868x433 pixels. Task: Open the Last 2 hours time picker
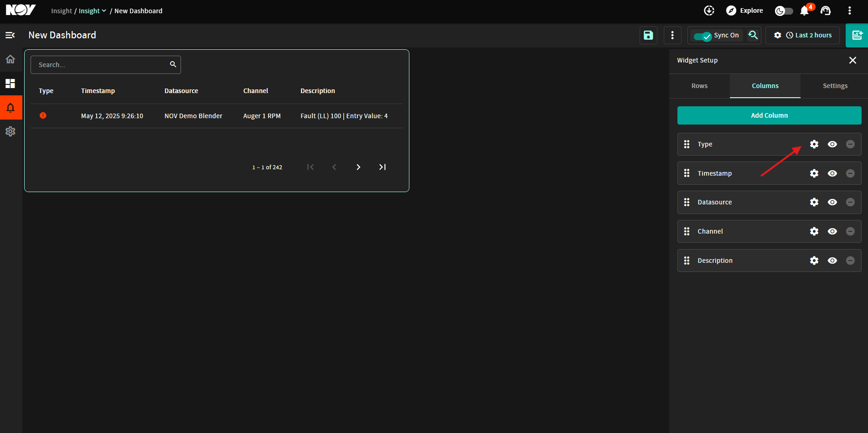[x=809, y=35]
